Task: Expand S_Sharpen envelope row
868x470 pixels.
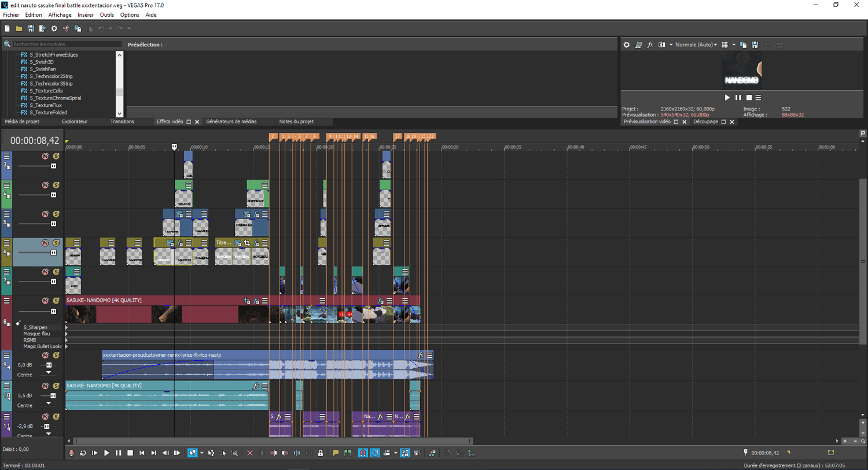Action: coord(66,327)
